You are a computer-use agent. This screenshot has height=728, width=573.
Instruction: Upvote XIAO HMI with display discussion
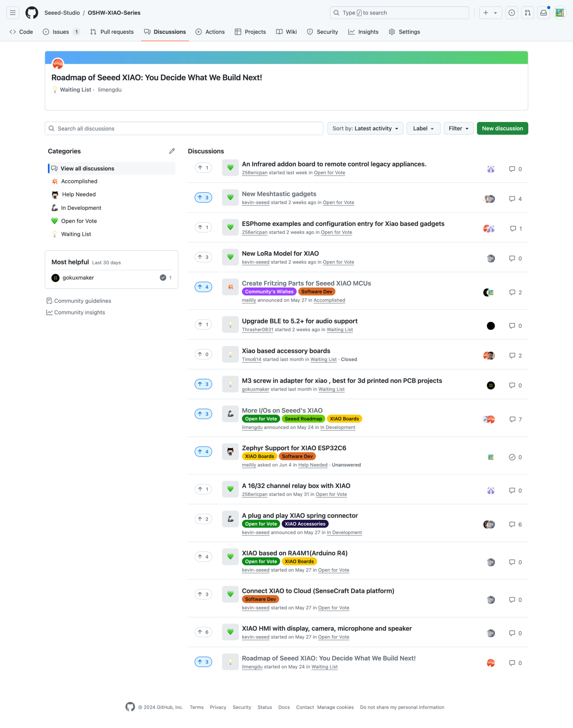203,632
